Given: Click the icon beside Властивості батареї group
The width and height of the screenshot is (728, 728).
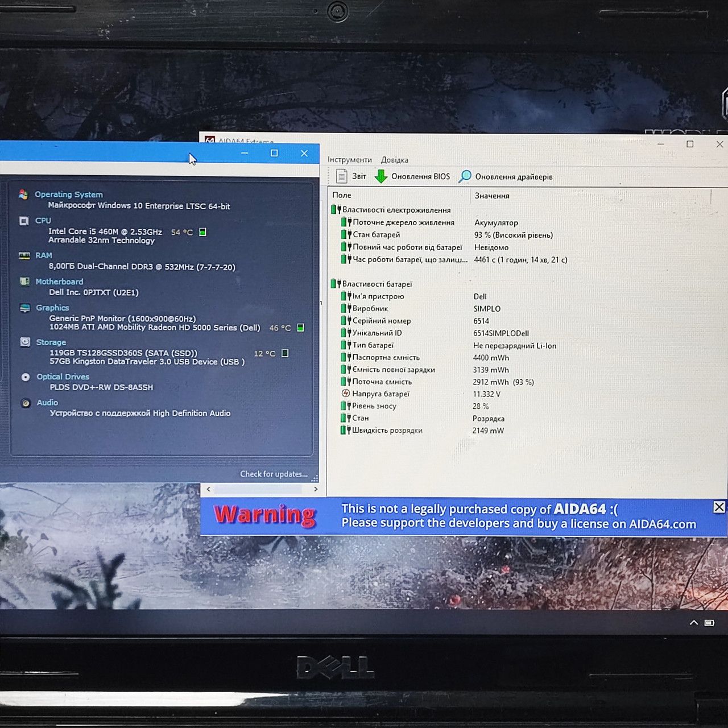Looking at the screenshot, I should click(x=336, y=284).
